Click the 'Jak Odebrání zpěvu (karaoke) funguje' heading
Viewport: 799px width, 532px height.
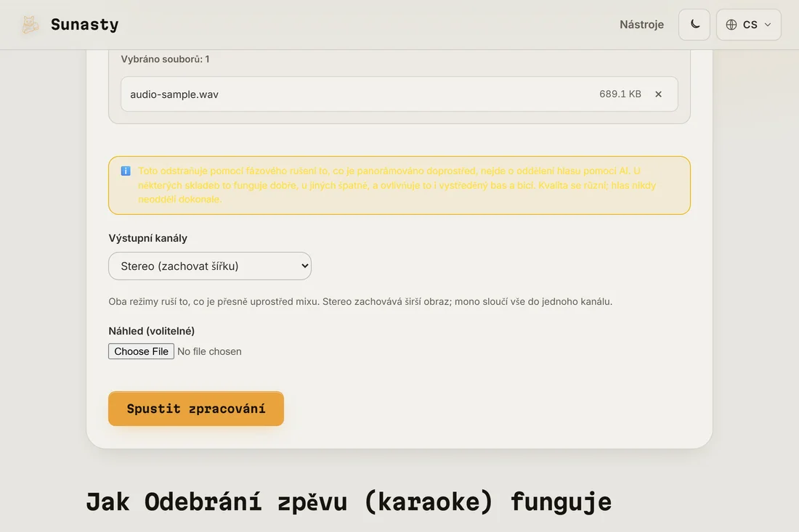[349, 502]
